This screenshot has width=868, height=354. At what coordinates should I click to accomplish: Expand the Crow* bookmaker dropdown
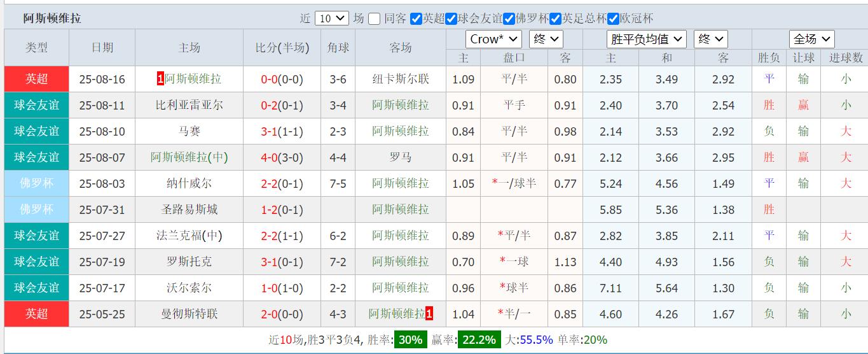[x=493, y=39]
